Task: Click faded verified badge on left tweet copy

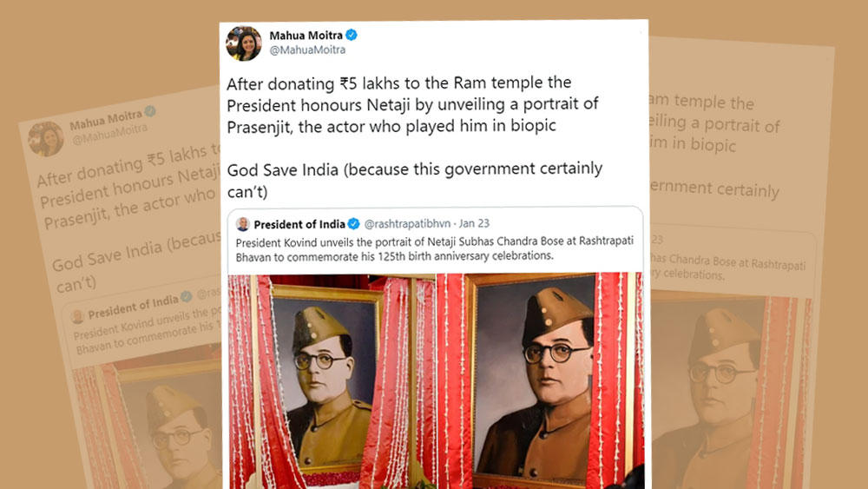Action: 150,111
